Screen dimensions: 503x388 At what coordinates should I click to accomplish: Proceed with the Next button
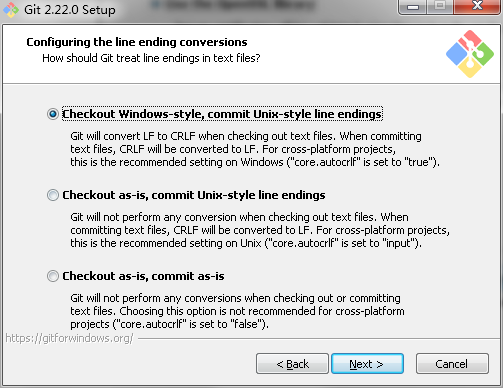[367, 364]
